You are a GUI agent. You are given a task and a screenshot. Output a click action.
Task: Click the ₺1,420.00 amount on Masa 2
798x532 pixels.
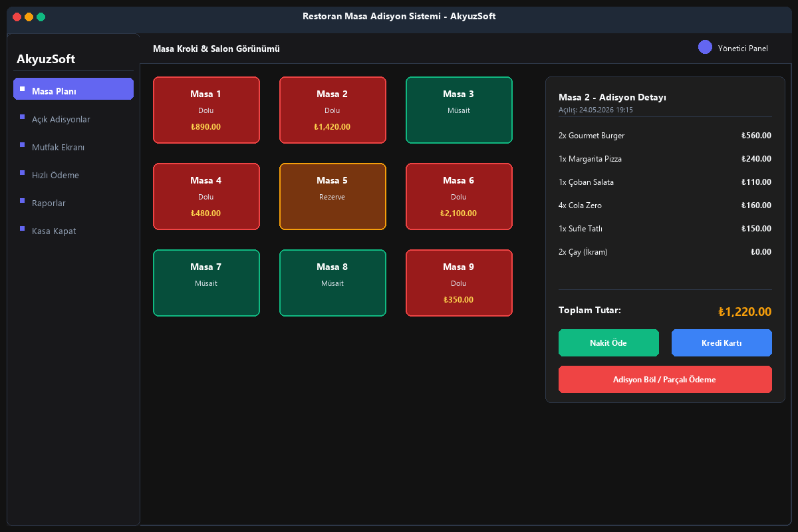coord(332,127)
